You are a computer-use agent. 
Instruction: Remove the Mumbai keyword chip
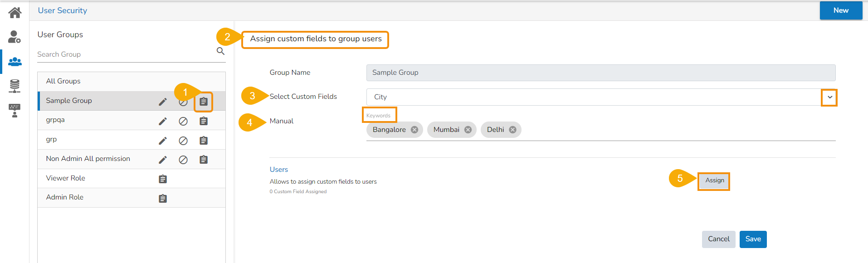click(x=468, y=130)
